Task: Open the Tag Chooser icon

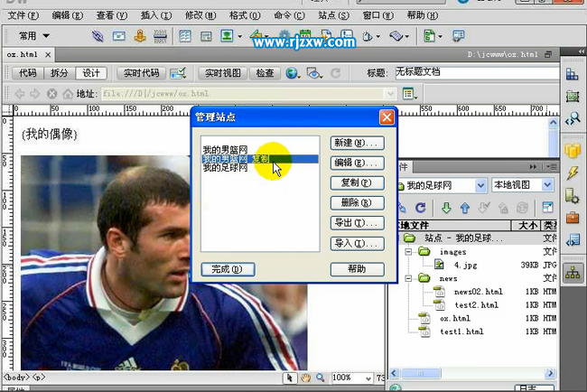Action: [x=458, y=36]
